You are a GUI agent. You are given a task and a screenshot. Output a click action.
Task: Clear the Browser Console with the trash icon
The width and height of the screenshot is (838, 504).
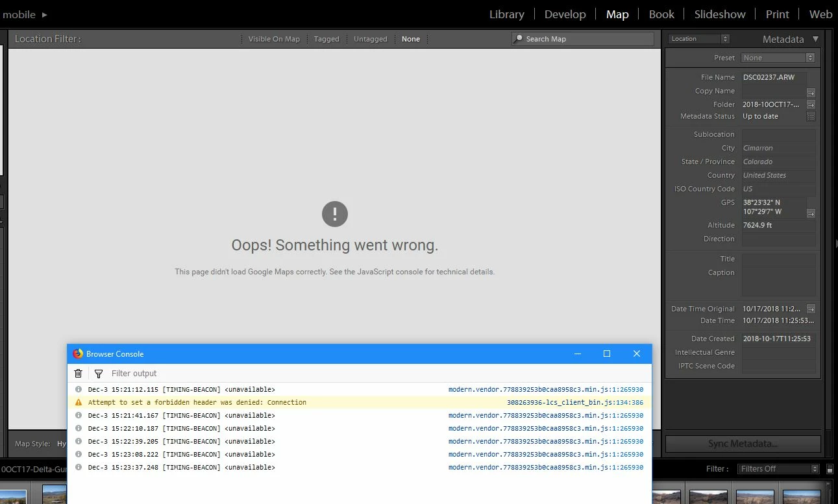point(79,373)
